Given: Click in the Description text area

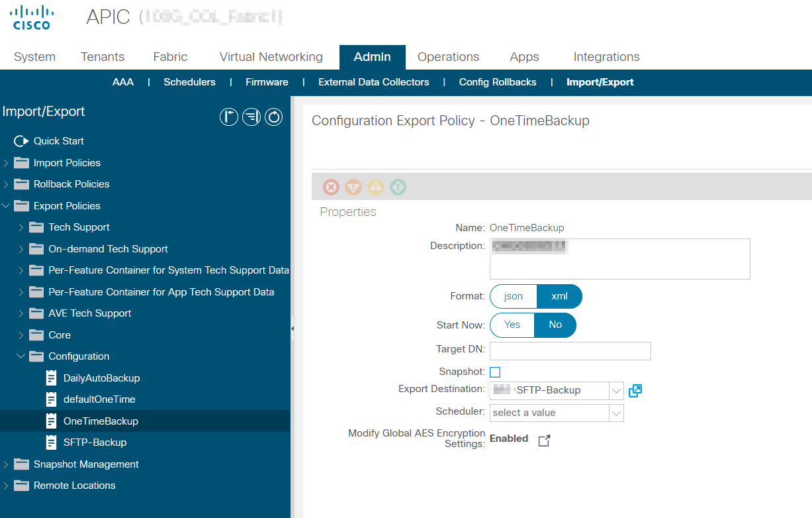Looking at the screenshot, I should (x=620, y=259).
